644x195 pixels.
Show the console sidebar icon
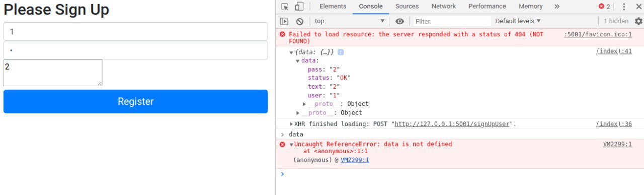284,21
